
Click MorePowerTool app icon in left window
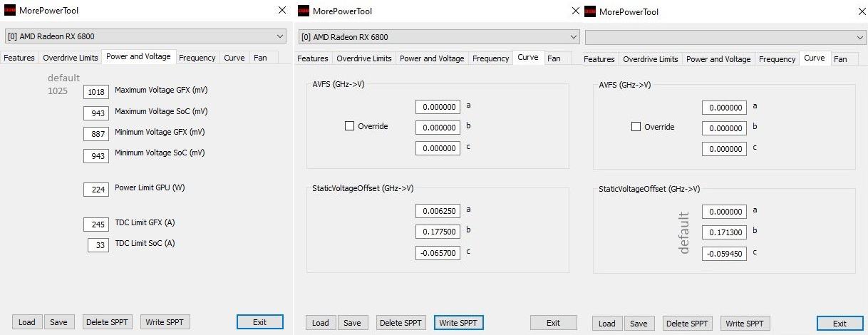tap(11, 11)
